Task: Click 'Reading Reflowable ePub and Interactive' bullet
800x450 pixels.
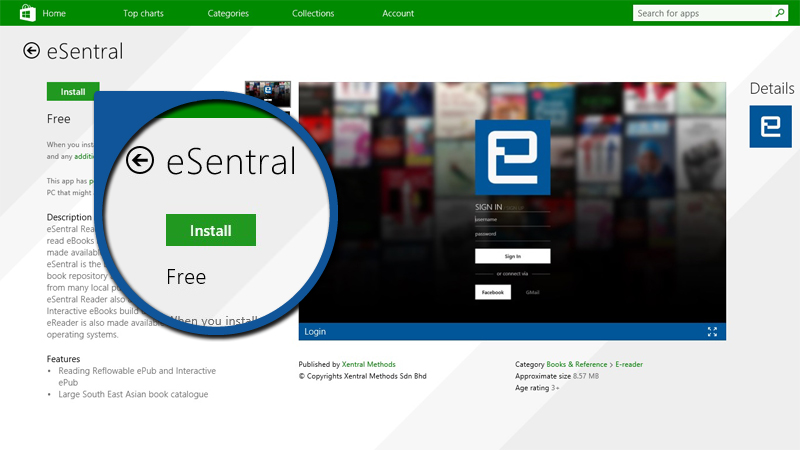Action: point(137,370)
